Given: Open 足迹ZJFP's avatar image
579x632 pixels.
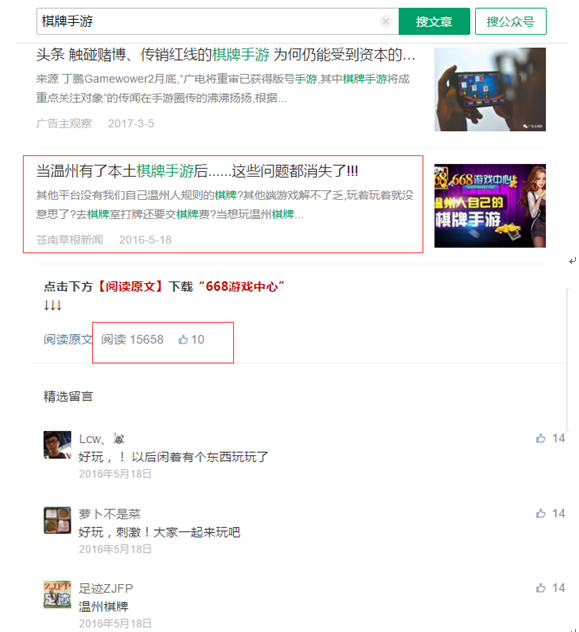Looking at the screenshot, I should click(x=57, y=595).
